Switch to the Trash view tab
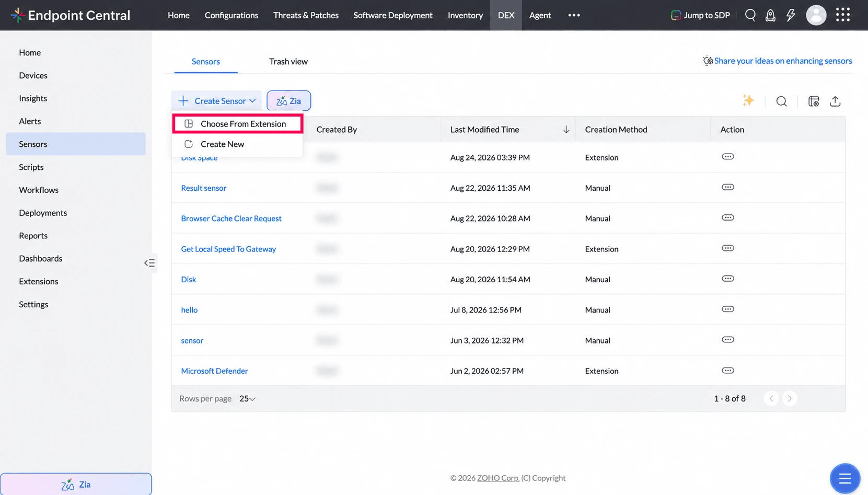Screen dimensions: 868x495 point(288,61)
